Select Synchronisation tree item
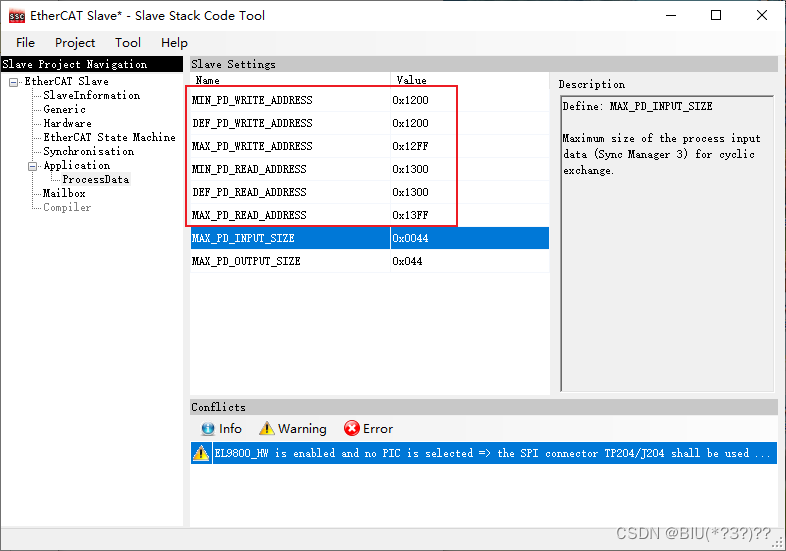786x551 pixels. tap(89, 151)
